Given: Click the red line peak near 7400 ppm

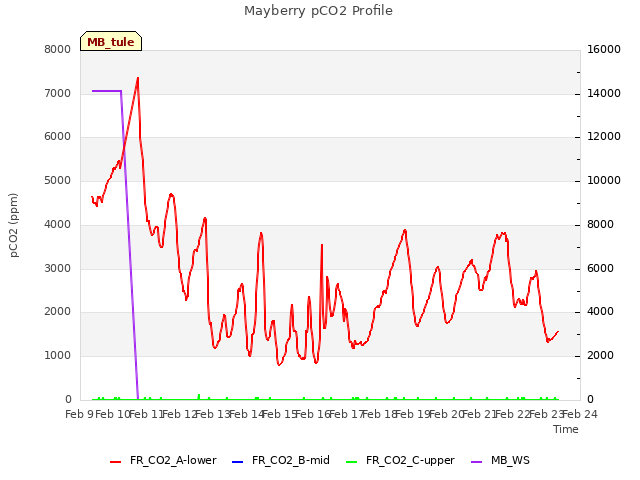Looking at the screenshot, I should 138,78.
